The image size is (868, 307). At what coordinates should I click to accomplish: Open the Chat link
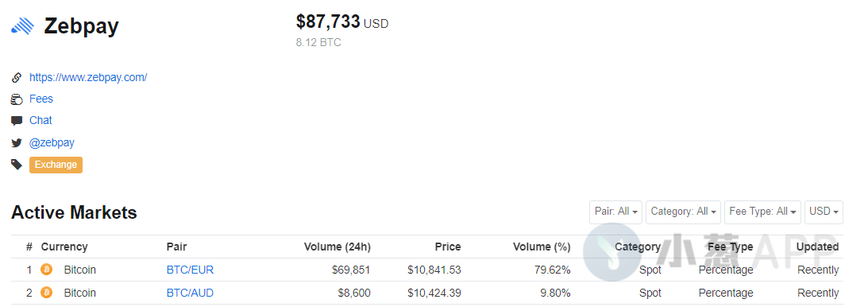pyautogui.click(x=41, y=121)
